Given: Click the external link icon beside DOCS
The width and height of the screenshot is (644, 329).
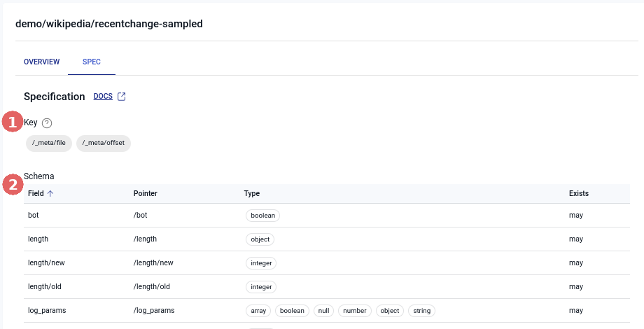Looking at the screenshot, I should click(121, 97).
